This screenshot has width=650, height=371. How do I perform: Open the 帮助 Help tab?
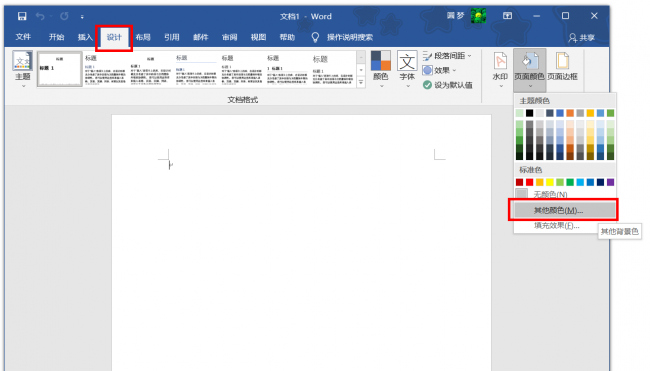point(287,37)
